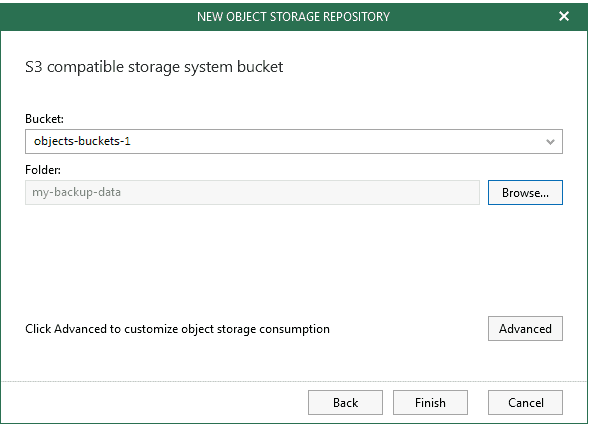The width and height of the screenshot is (590, 426).
Task: Select the objects-buckets-1 bucket text
Action: coord(82,141)
